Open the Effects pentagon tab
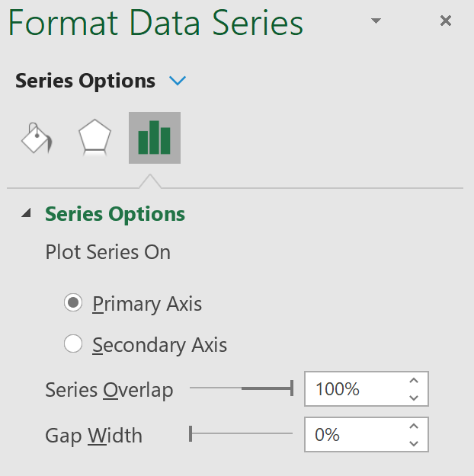The height and width of the screenshot is (476, 474). pyautogui.click(x=94, y=138)
